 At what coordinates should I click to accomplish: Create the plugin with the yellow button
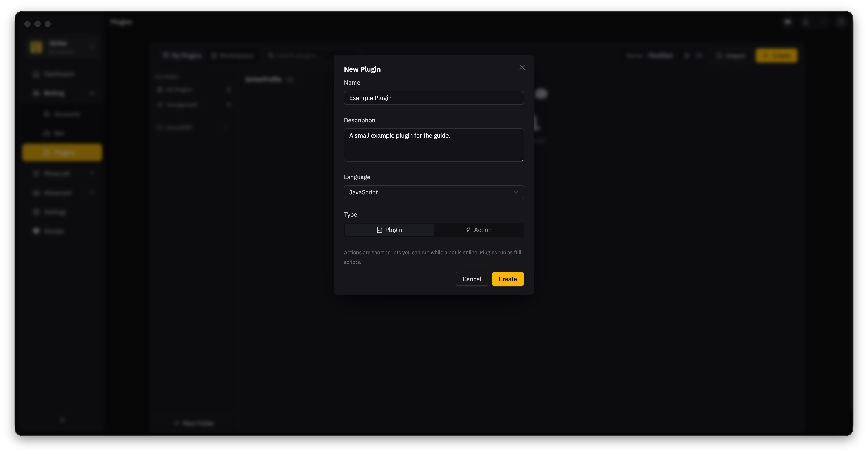tap(507, 279)
